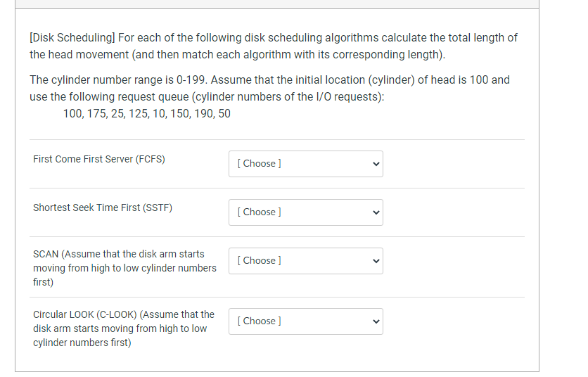Click the SCAN algorithm description text
Image resolution: width=588 pixels, height=377 pixels.
coord(124,268)
